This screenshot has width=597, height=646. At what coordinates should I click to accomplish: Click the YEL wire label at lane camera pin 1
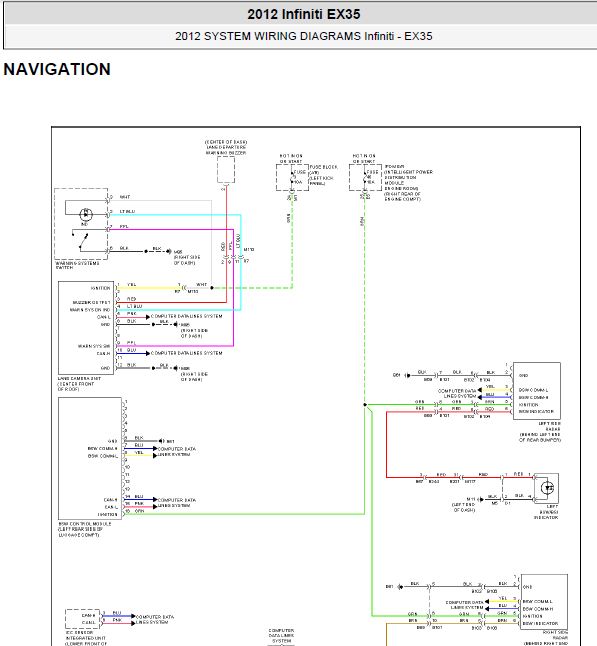[x=131, y=285]
